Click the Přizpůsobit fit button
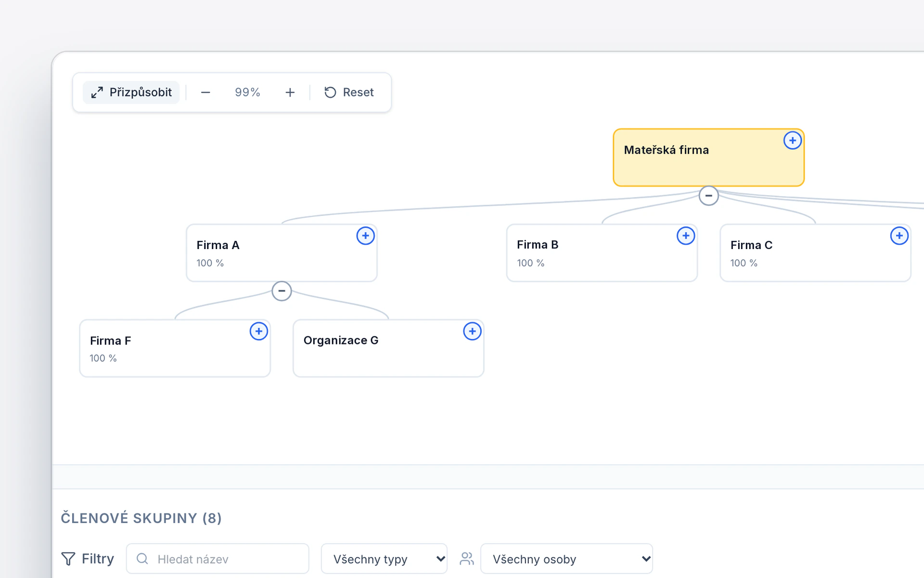The height and width of the screenshot is (578, 924). pyautogui.click(x=131, y=92)
